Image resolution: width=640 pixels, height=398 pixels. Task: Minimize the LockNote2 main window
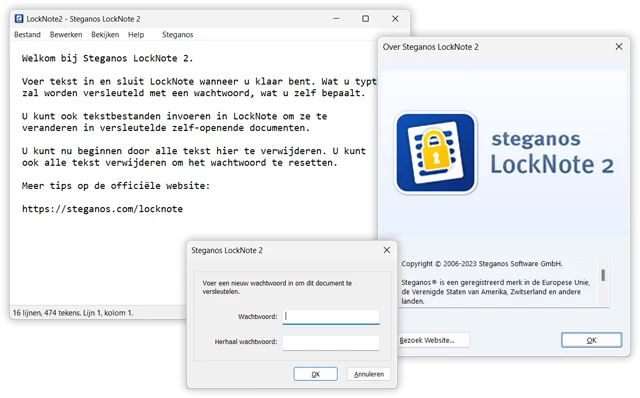336,19
